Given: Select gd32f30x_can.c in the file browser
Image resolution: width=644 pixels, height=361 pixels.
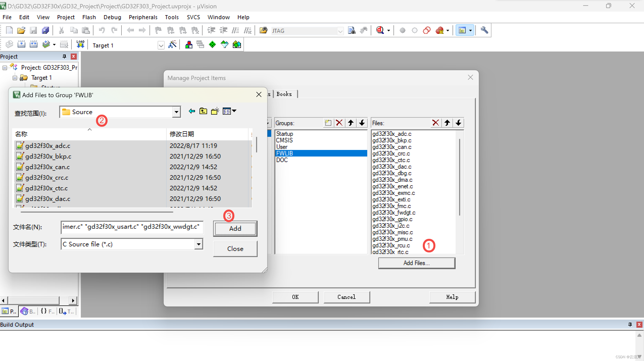Looking at the screenshot, I should point(47,167).
